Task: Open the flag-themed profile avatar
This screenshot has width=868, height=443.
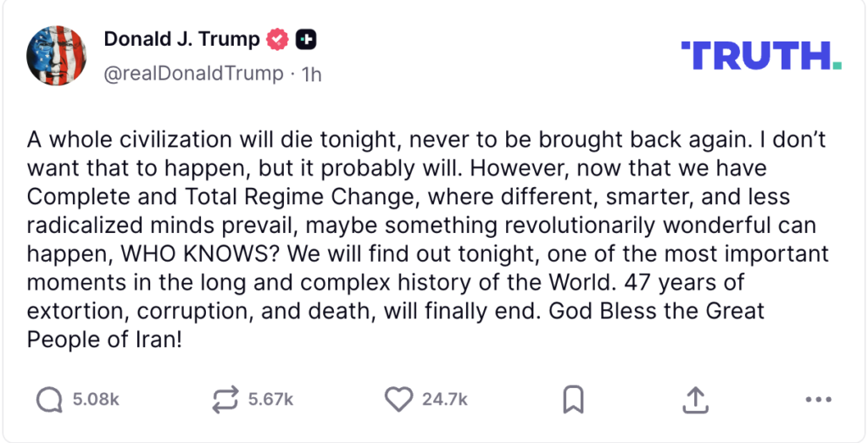Action: [58, 56]
